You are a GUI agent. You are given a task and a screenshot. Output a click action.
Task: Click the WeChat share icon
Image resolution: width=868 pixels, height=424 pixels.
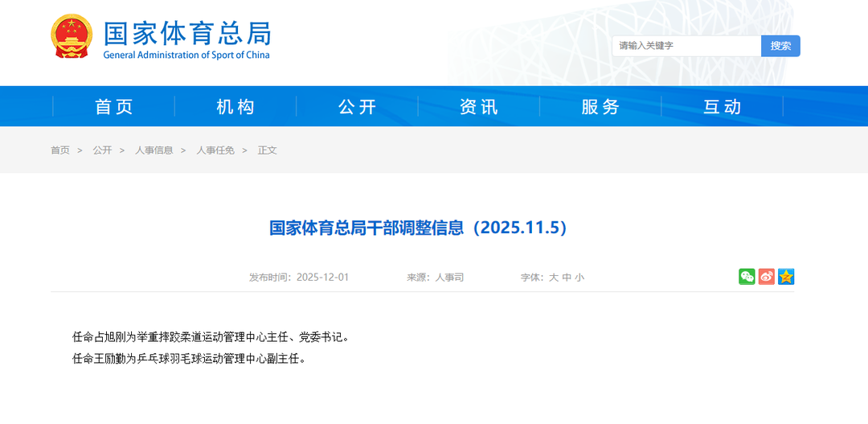[747, 277]
